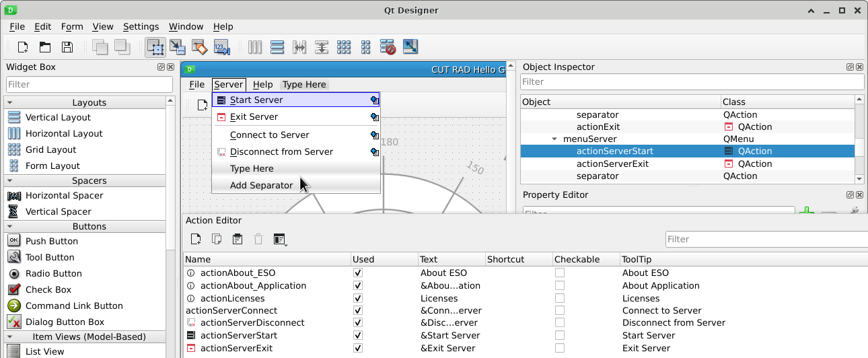The width and height of the screenshot is (868, 358).
Task: Collapse the Layouts category in Widget Box
Action: pos(10,103)
